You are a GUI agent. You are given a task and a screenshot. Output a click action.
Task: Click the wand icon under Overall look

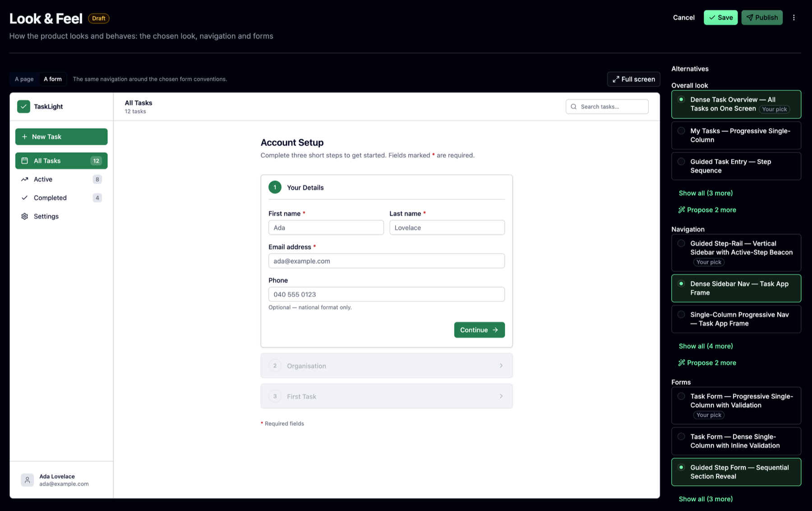[x=682, y=210]
